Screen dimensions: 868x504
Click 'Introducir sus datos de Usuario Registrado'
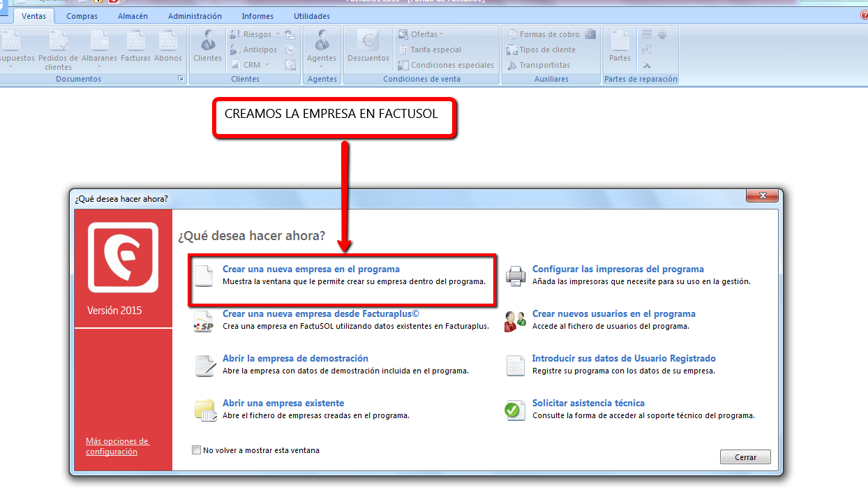[624, 358]
